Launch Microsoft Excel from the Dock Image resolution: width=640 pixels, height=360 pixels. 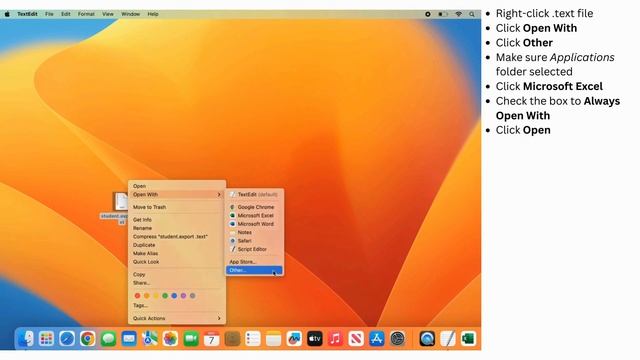[x=468, y=338]
